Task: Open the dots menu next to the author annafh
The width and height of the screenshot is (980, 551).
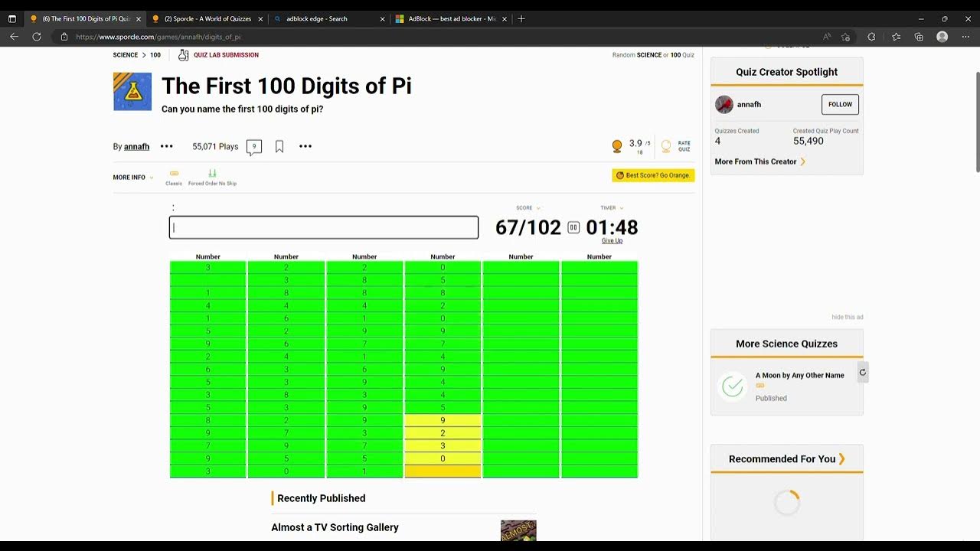Action: [x=167, y=146]
